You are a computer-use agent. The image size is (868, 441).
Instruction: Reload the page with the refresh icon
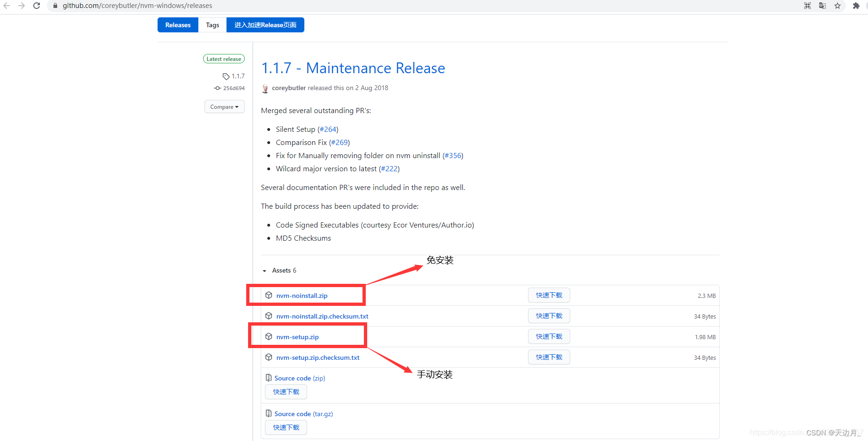37,6
